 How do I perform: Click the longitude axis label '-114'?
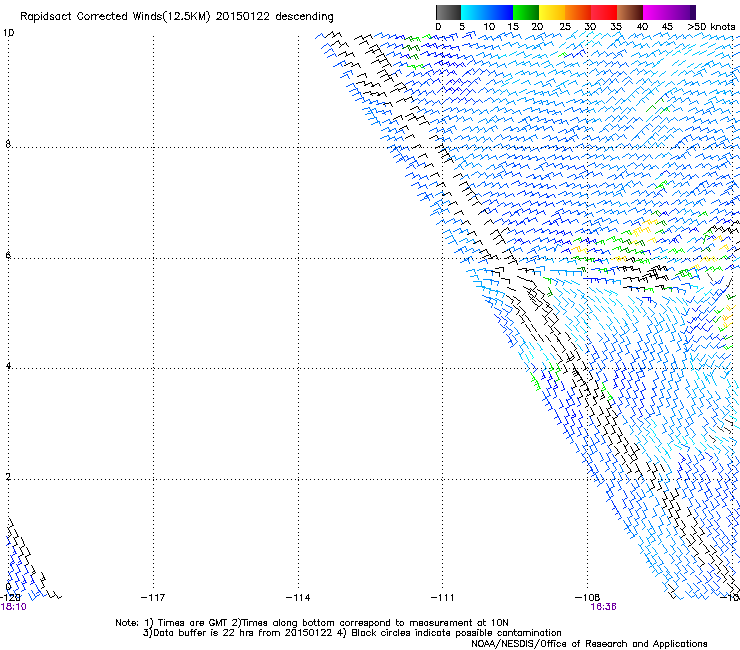point(298,598)
